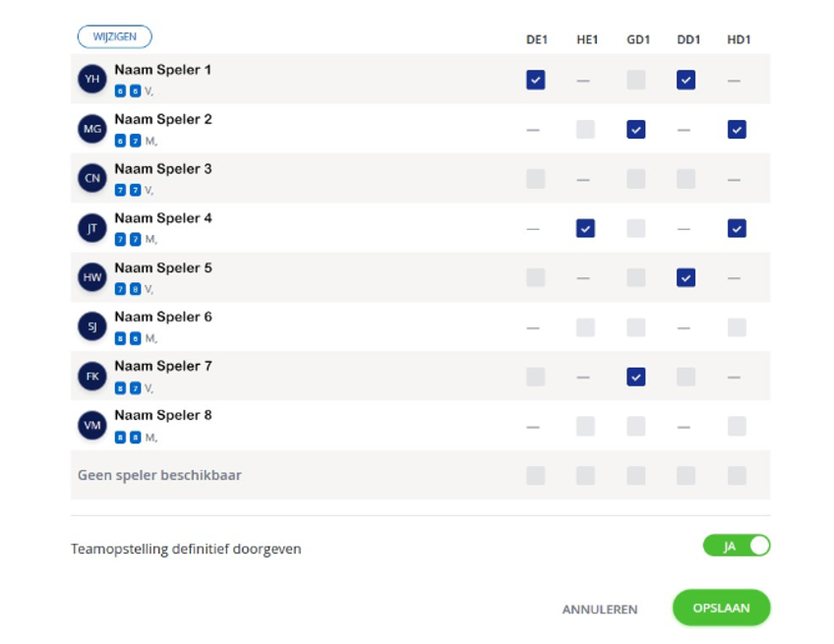Select the CN player avatar
Image resolution: width=834 pixels, height=644 pixels.
(x=91, y=179)
